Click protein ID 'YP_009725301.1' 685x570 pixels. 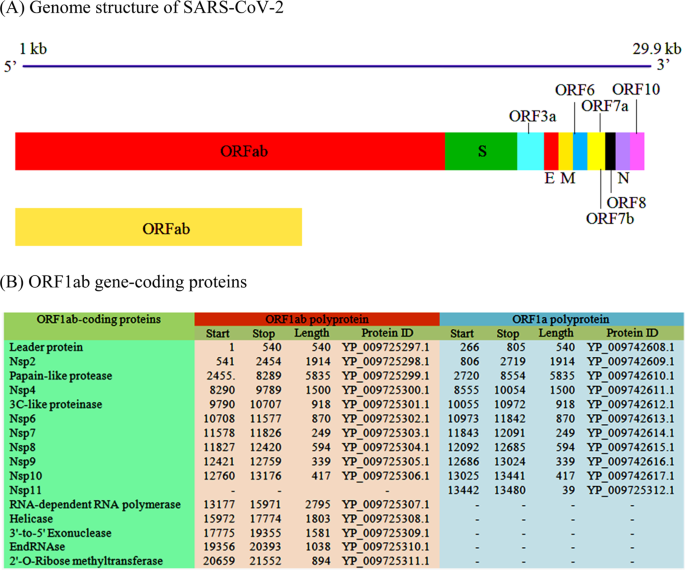pos(386,404)
